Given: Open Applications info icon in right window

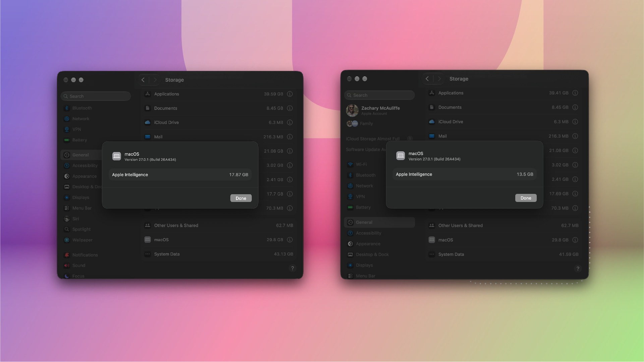Looking at the screenshot, I should (x=575, y=93).
